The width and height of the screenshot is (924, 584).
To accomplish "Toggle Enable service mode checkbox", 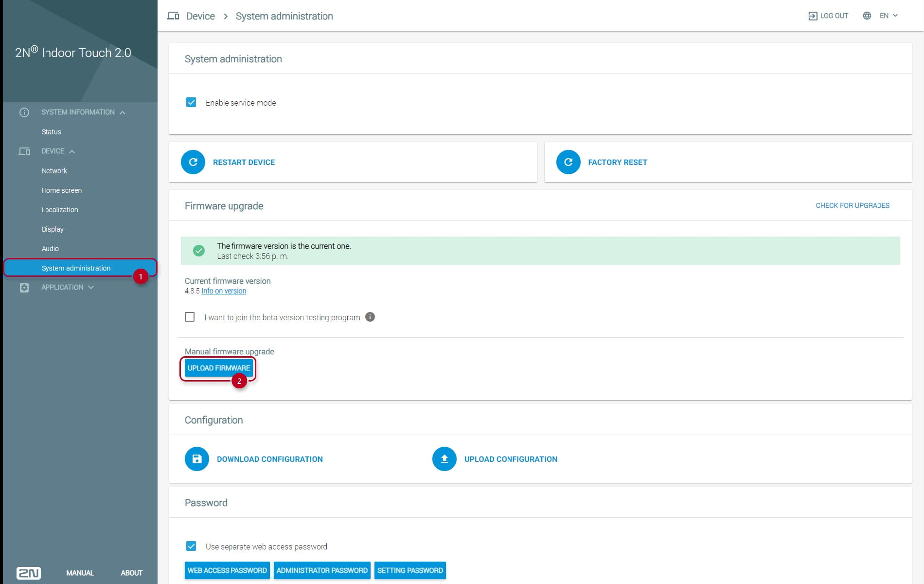I will pos(191,102).
